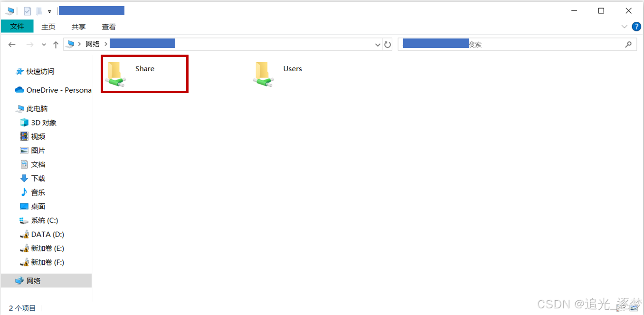Open the Users network folder

[x=279, y=74]
